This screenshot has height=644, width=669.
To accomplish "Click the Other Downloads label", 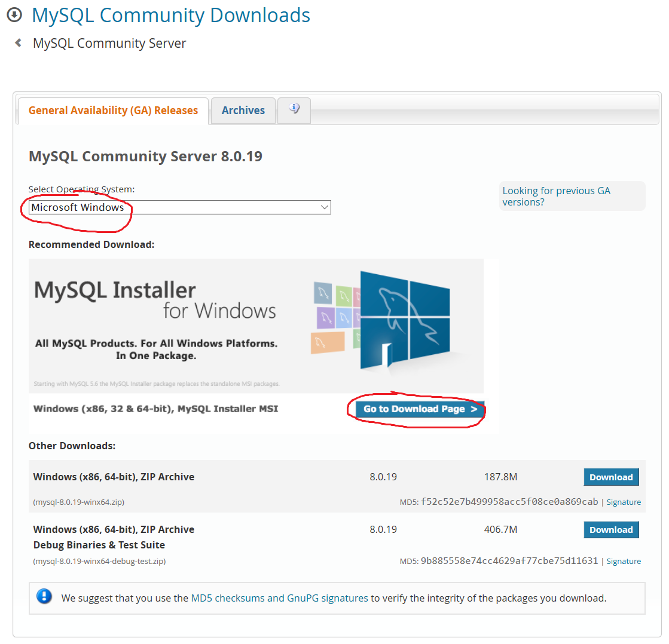I will [x=72, y=446].
